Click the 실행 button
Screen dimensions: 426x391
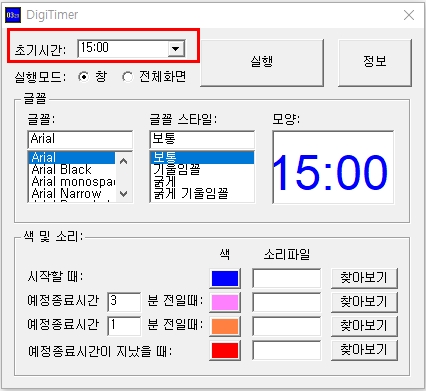point(262,63)
